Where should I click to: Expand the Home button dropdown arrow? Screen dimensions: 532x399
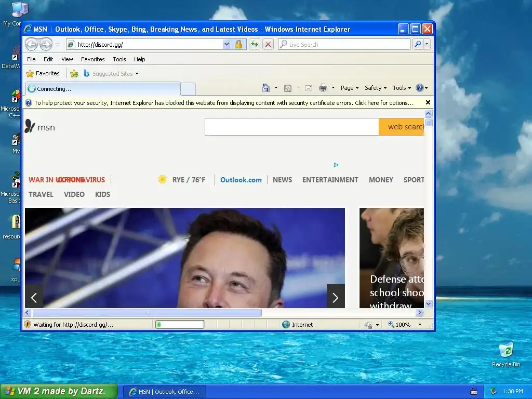[x=276, y=88]
